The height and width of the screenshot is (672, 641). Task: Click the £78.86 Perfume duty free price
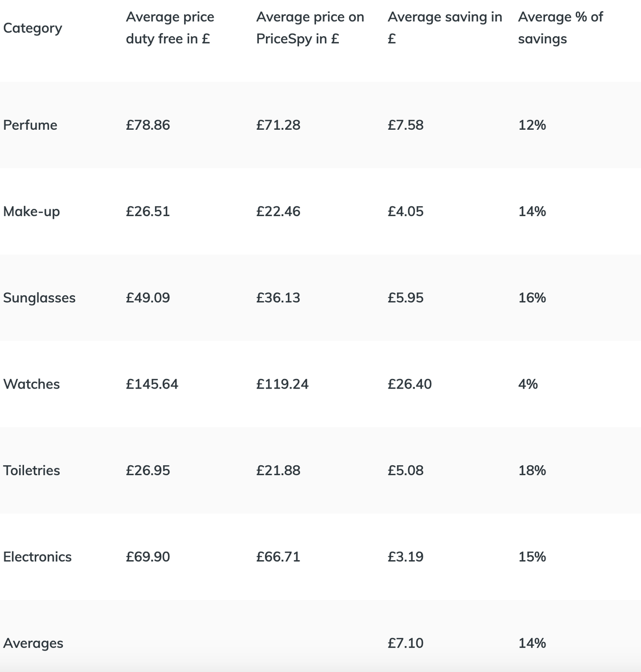tap(148, 125)
